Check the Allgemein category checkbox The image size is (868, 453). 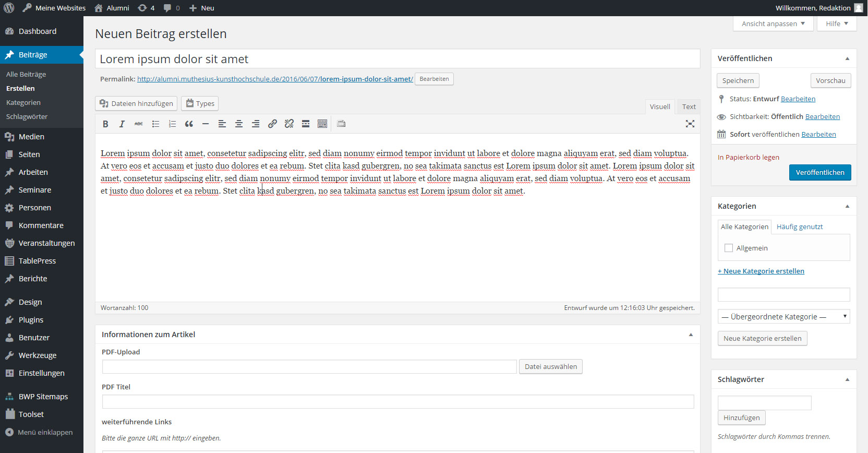point(729,248)
